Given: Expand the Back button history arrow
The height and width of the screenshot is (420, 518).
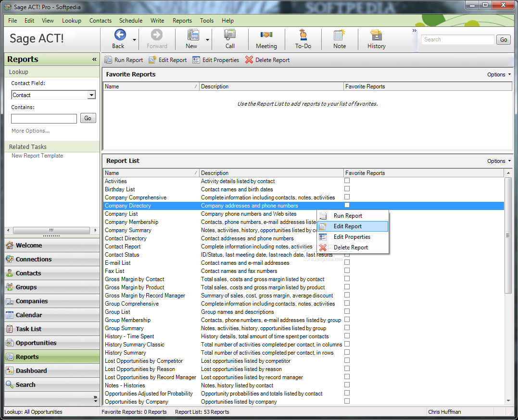Looking at the screenshot, I should (135, 39).
